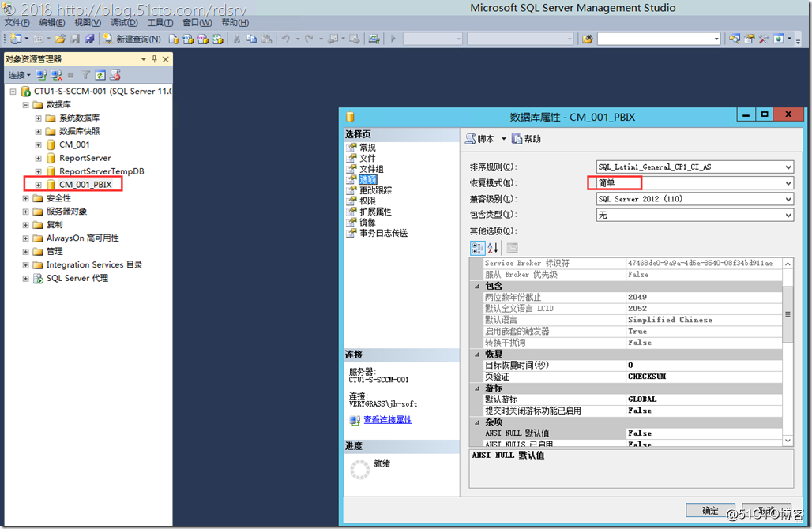Click the property grid scrollbar thumb
812x529 pixels.
(788, 314)
